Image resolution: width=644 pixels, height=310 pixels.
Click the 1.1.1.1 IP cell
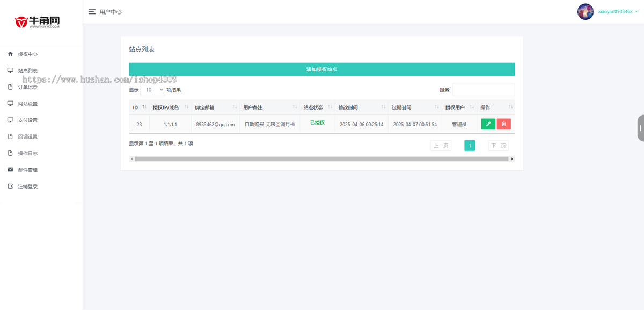point(170,124)
